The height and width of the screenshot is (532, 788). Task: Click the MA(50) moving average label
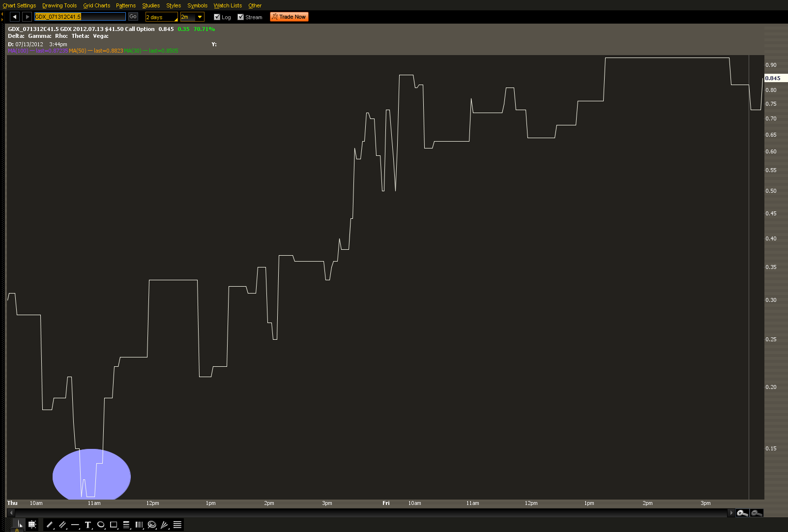point(96,51)
